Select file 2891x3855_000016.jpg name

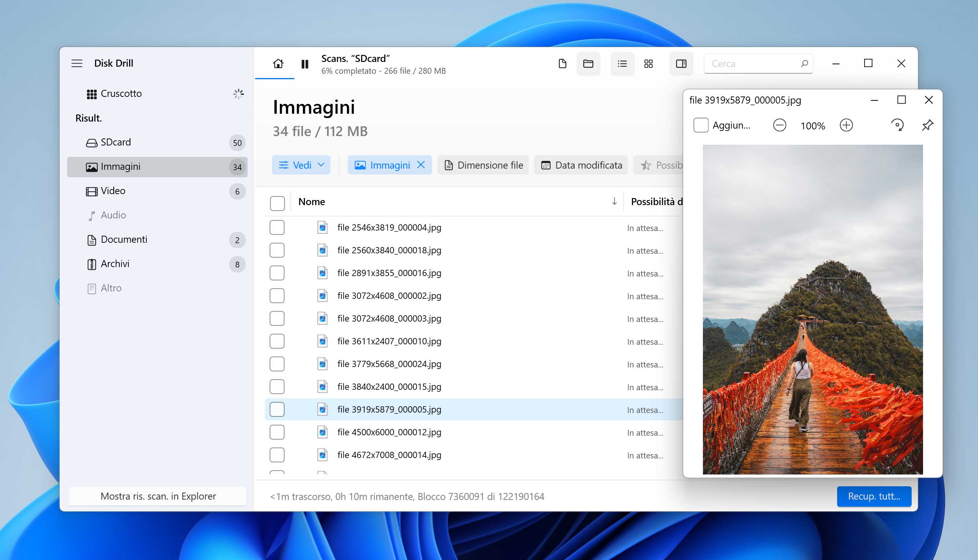[x=389, y=273]
